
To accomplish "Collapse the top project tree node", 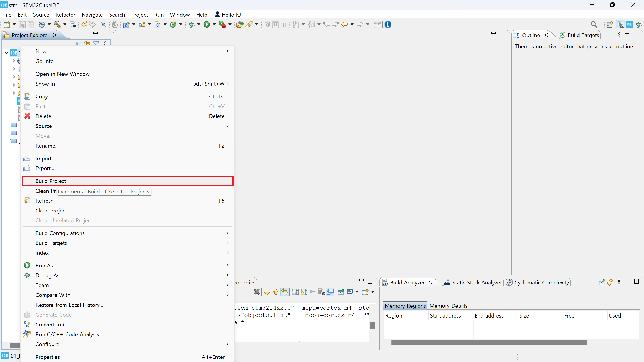I will 6,53.
